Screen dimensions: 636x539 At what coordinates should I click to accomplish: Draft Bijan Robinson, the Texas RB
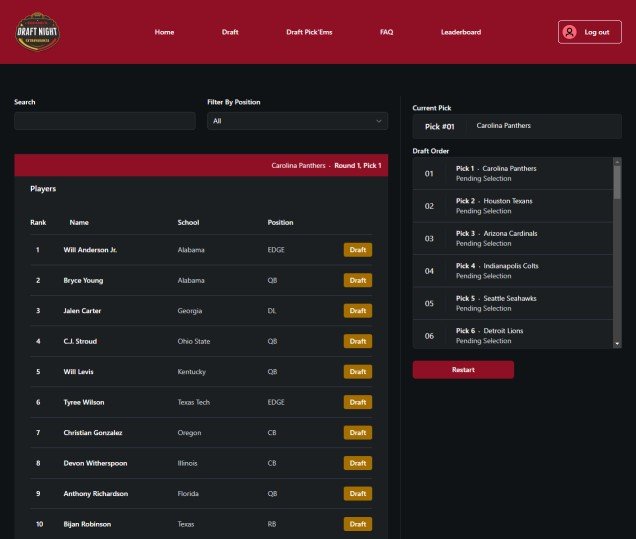coord(358,524)
